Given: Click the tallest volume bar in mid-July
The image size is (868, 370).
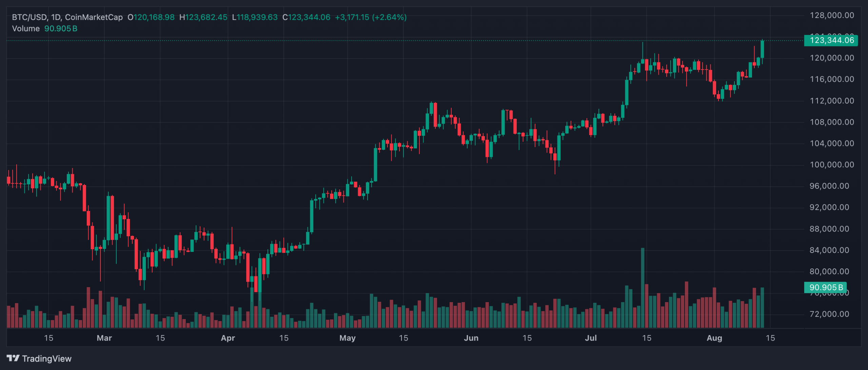Looking at the screenshot, I should point(643,289).
